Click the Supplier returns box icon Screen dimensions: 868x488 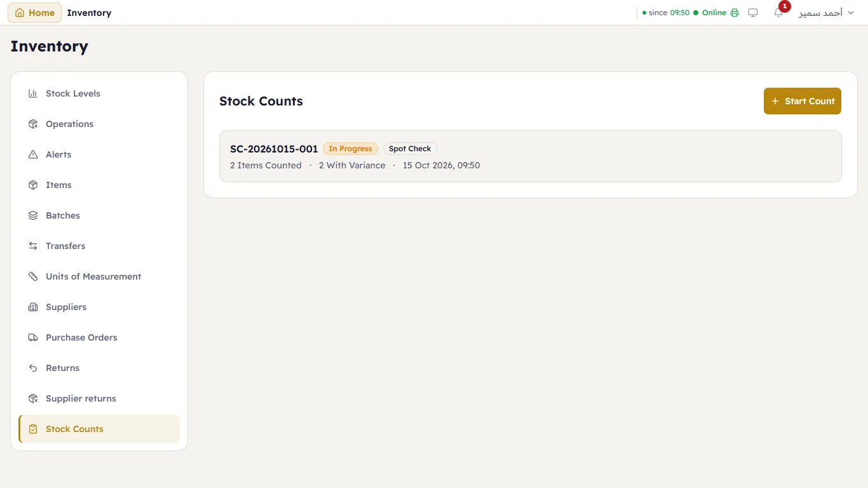coord(33,398)
